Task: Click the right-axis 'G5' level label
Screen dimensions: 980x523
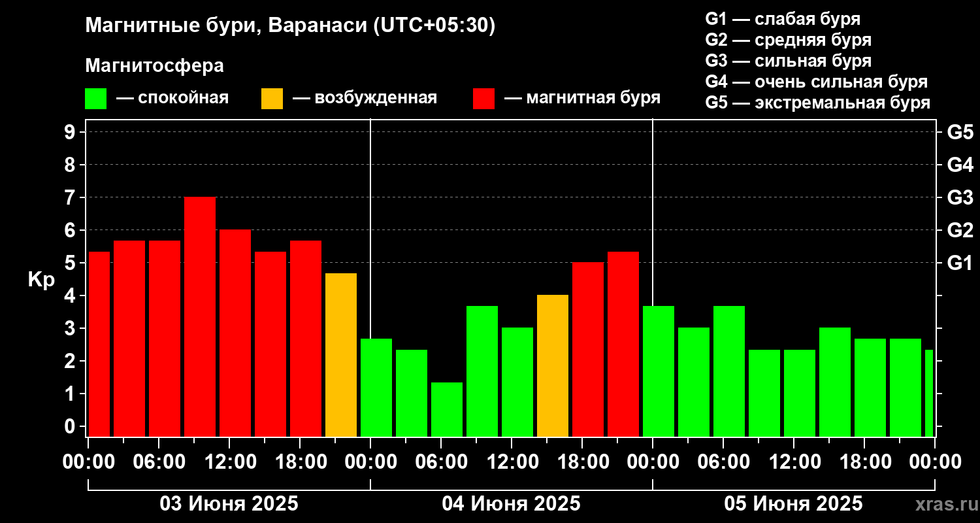Action: (x=960, y=133)
